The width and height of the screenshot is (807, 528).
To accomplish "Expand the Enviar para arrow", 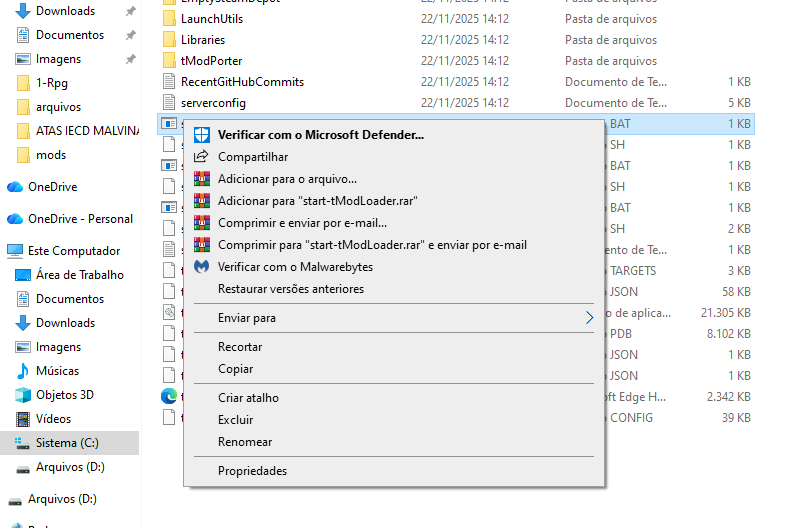I will click(x=589, y=318).
